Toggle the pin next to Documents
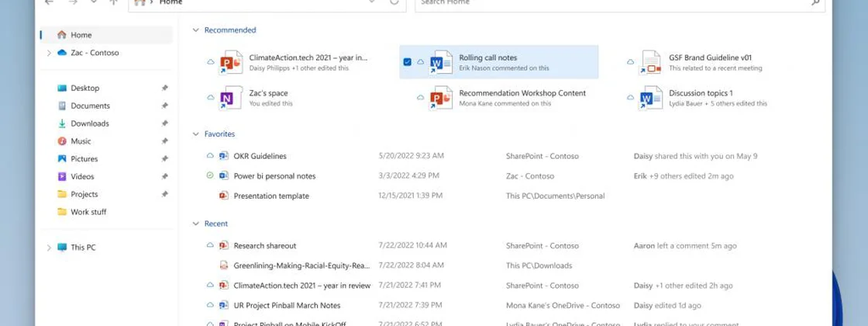 pyautogui.click(x=164, y=106)
